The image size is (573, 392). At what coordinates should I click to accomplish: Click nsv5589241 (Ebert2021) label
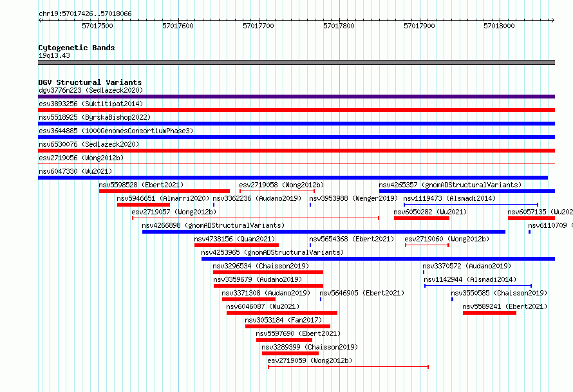point(505,306)
